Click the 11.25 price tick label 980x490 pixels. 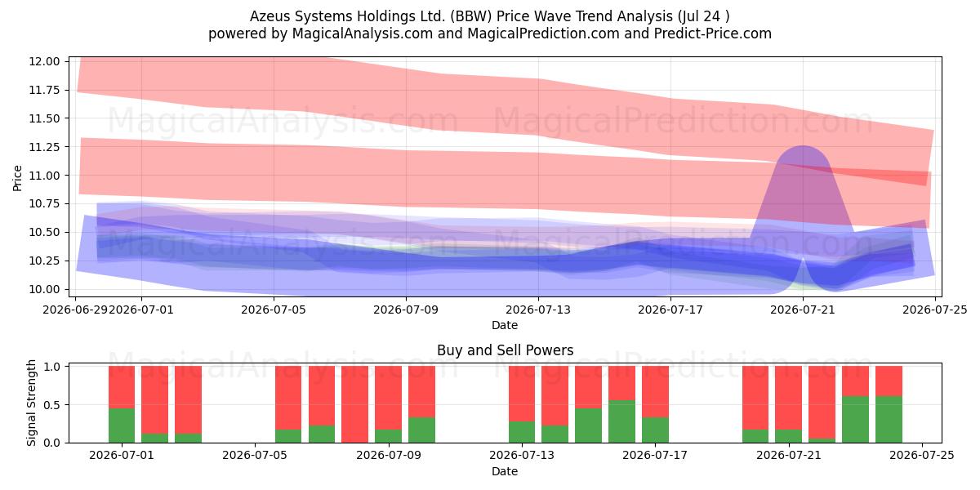point(45,147)
